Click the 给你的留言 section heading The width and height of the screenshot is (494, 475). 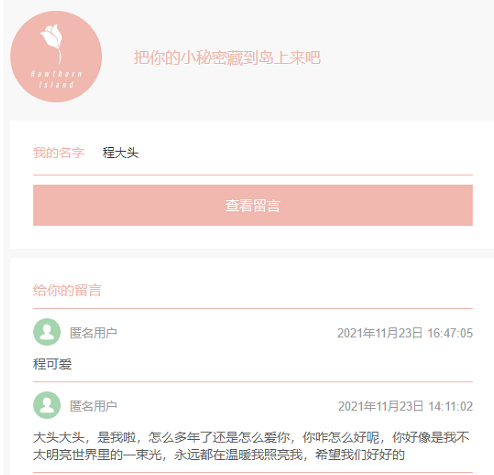click(x=67, y=290)
